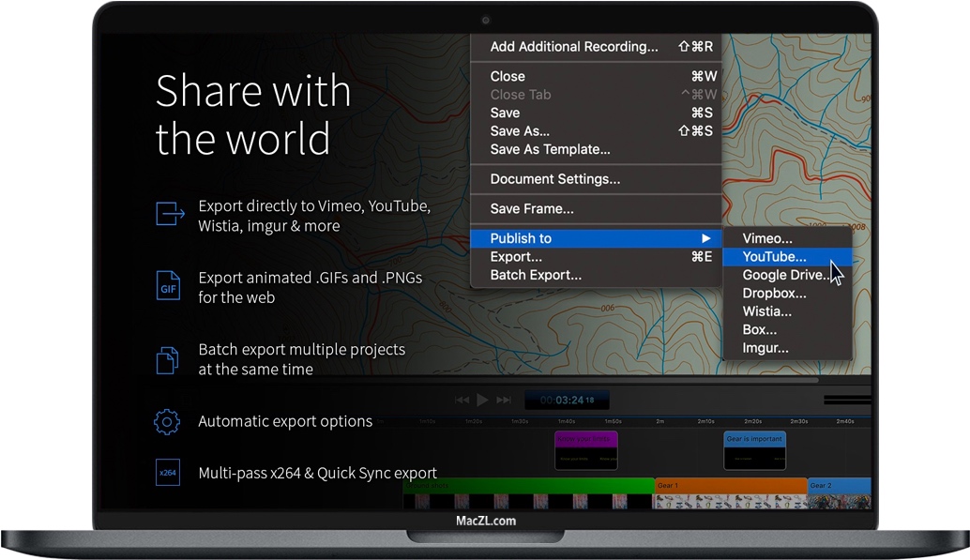The height and width of the screenshot is (560, 970).
Task: Click the animated GIF file icon
Action: click(x=168, y=286)
